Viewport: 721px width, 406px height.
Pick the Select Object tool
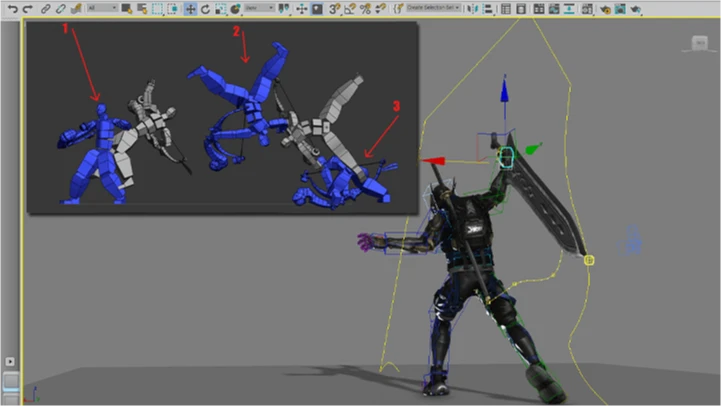[126, 9]
